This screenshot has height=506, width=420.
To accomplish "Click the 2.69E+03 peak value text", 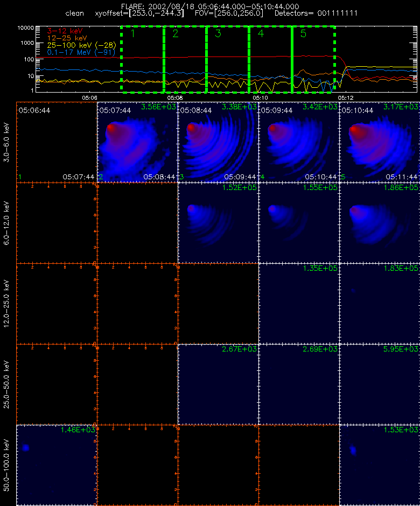I will [320, 349].
